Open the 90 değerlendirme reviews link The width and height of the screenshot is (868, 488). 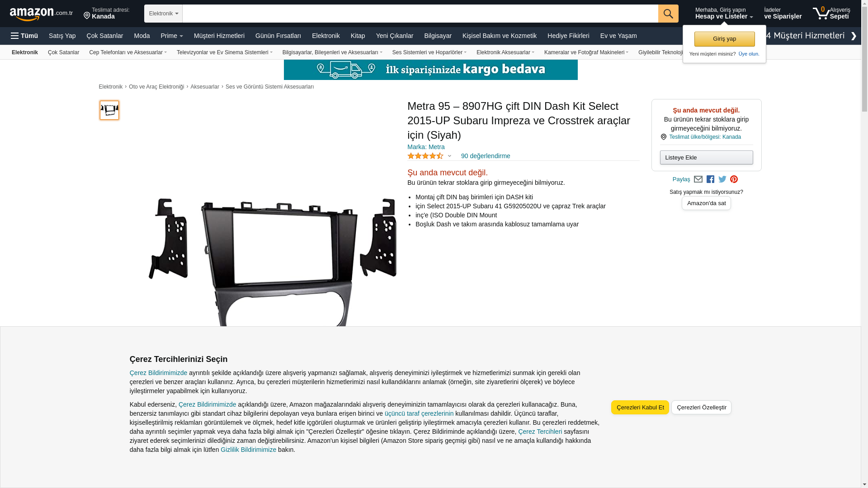486,156
